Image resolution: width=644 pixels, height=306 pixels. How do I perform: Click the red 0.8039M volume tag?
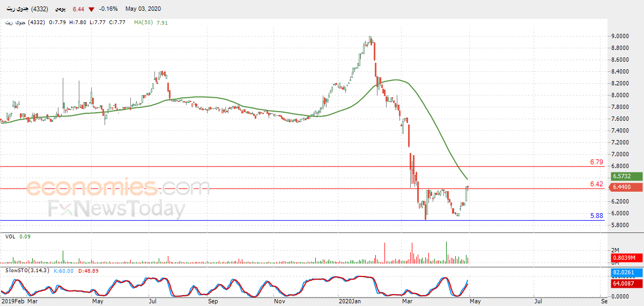627,258
